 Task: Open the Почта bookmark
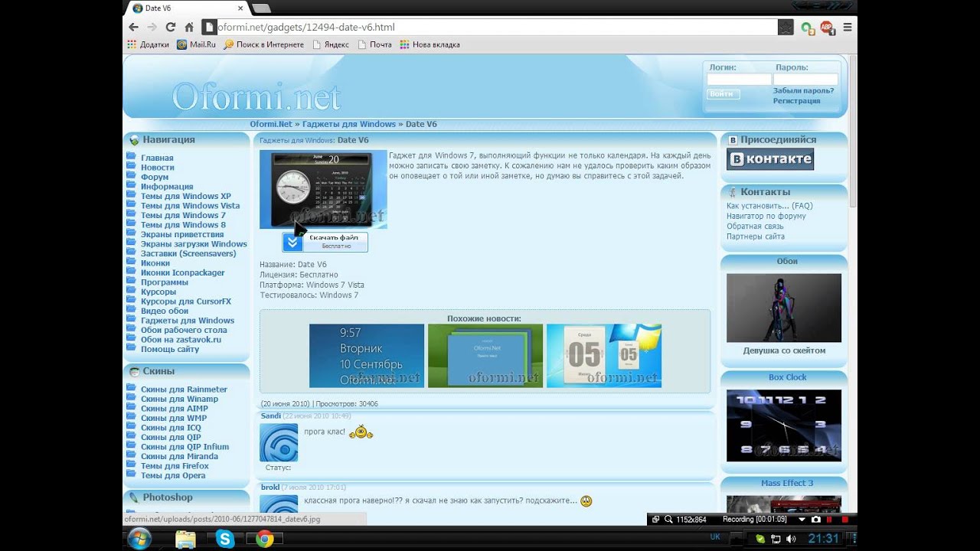(x=374, y=44)
